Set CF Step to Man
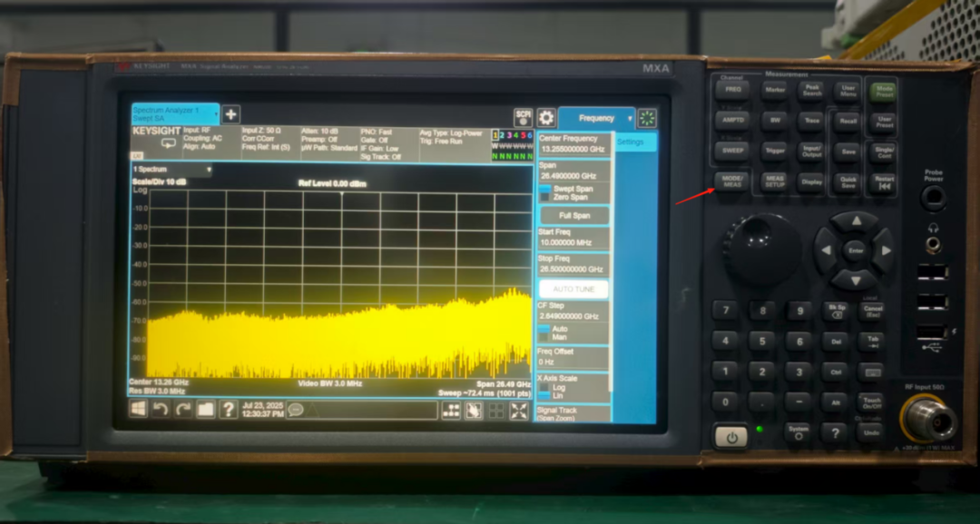The height and width of the screenshot is (524, 980). [x=558, y=336]
